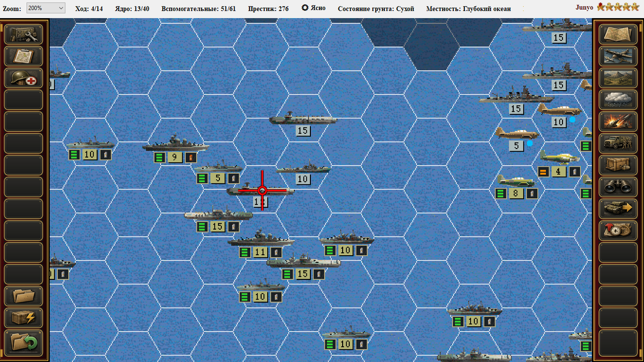
Task: Open the Zoom 200% dropdown
Action: click(x=46, y=8)
